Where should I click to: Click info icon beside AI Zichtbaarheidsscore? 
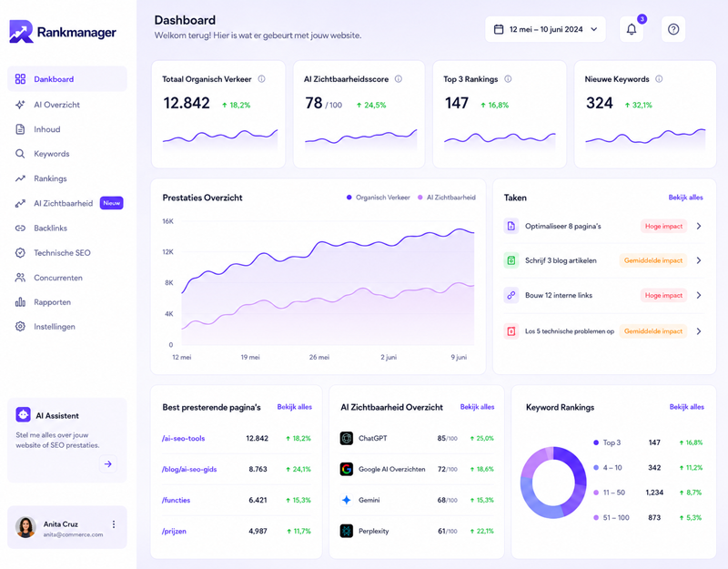click(399, 79)
